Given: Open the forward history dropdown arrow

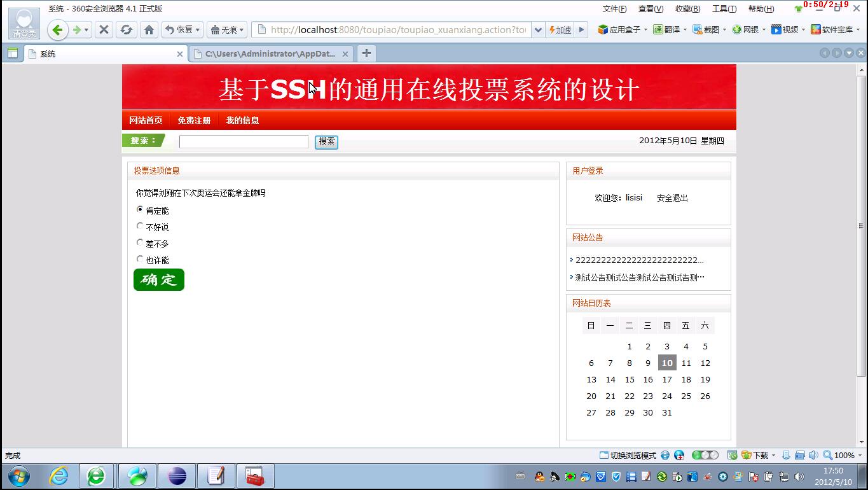Looking at the screenshot, I should pos(87,29).
